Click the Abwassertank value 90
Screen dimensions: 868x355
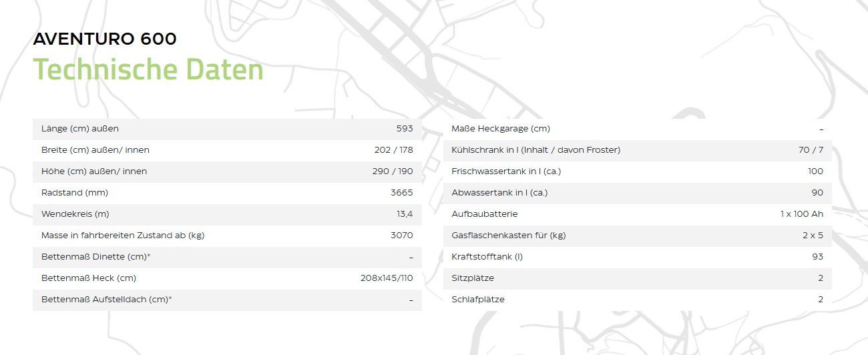click(817, 193)
